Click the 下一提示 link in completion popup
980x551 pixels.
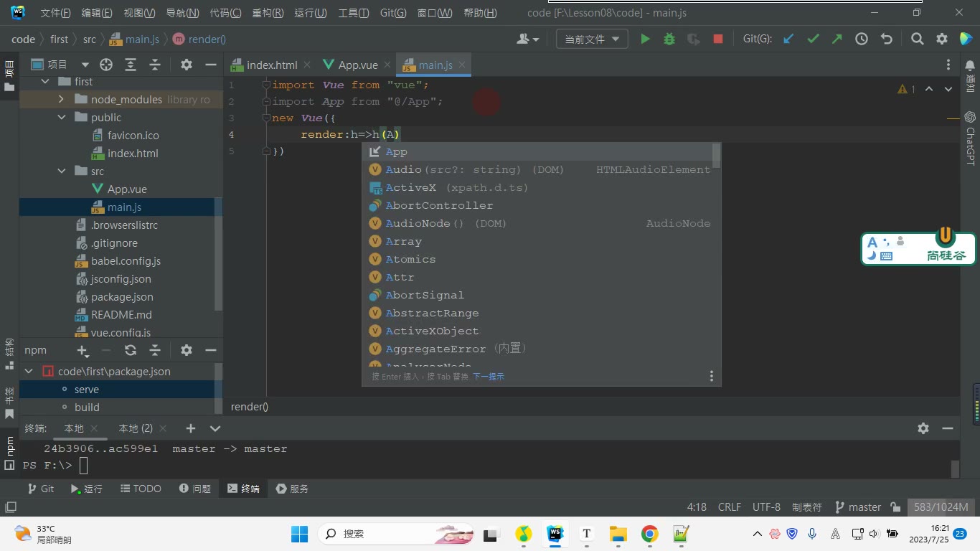[x=488, y=377]
